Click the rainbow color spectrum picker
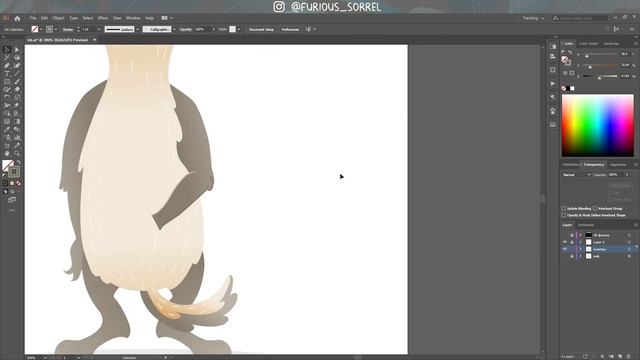The width and height of the screenshot is (640, 360). 598,126
